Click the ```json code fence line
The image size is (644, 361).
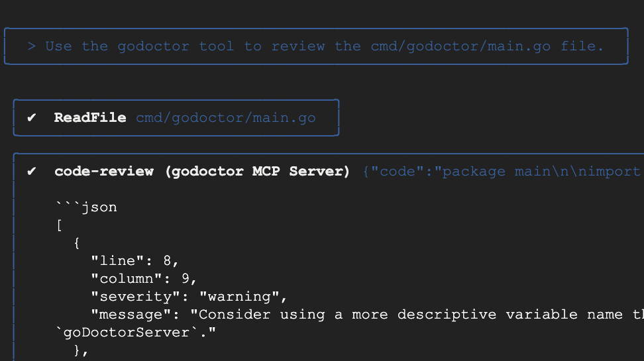tap(86, 207)
